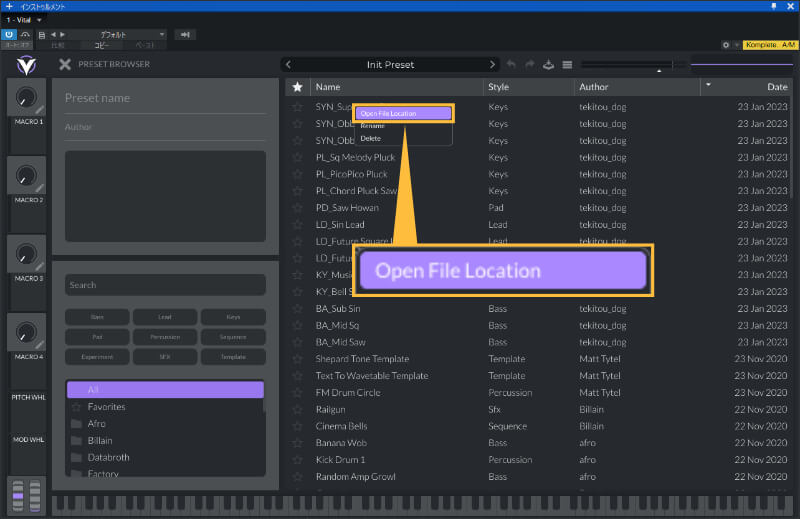Favorite the FM Drum Circle preset
Image resolution: width=800 pixels, height=519 pixels.
pos(297,393)
